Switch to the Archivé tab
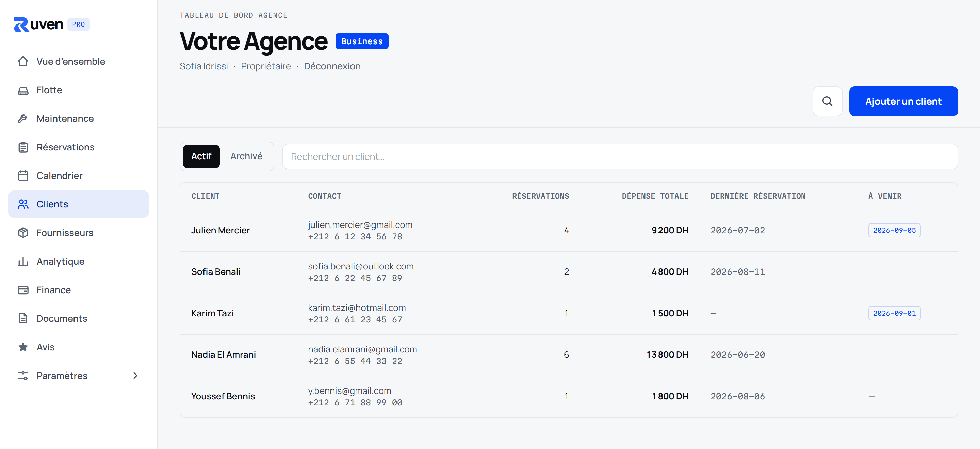The width and height of the screenshot is (980, 449). click(246, 156)
